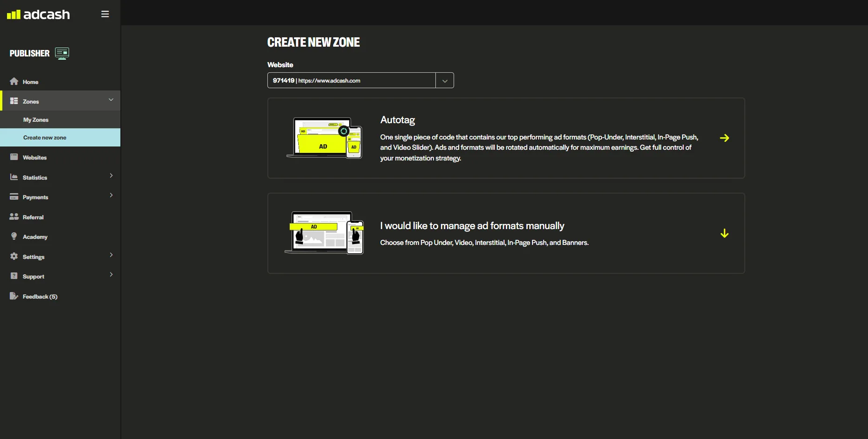
Task: Collapse the Zones menu chevron
Action: click(x=111, y=100)
